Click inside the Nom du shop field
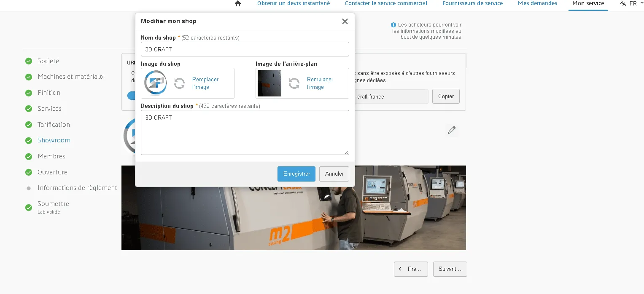The image size is (644, 294). pos(245,49)
